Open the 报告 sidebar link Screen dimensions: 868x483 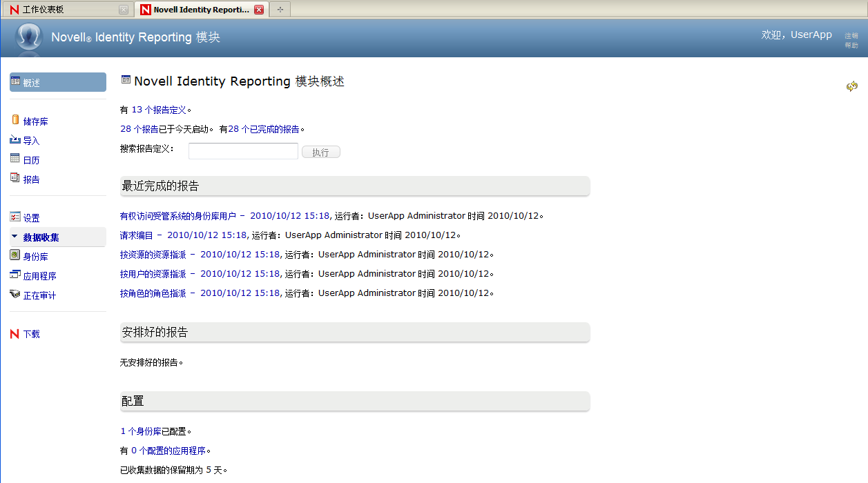(32, 179)
